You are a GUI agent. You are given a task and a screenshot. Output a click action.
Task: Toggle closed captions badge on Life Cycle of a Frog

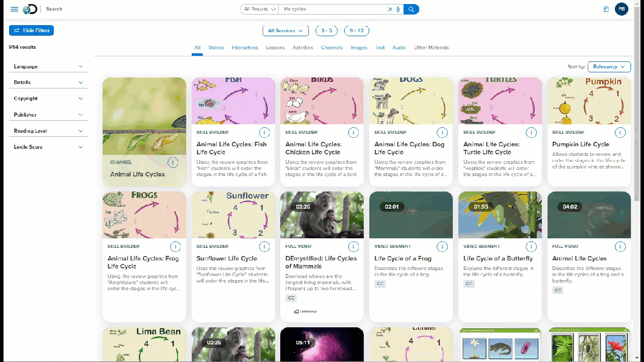pos(380,284)
